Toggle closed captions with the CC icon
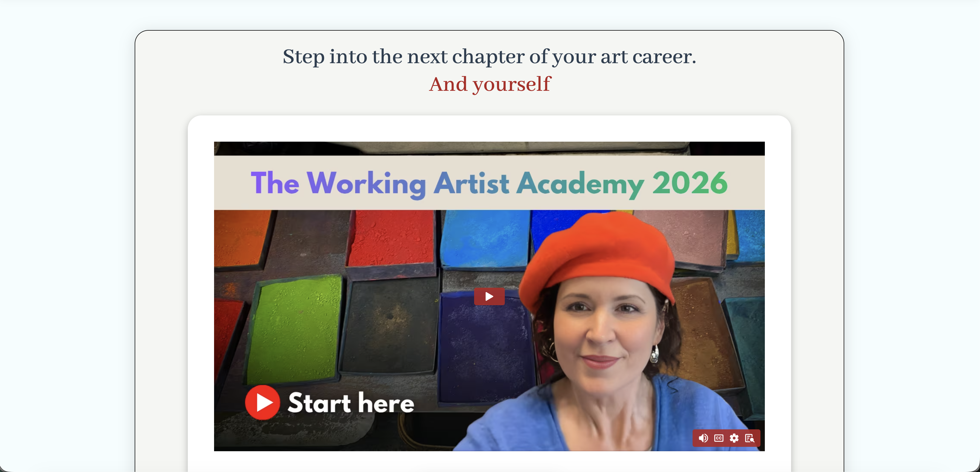The image size is (980, 472). [719, 438]
